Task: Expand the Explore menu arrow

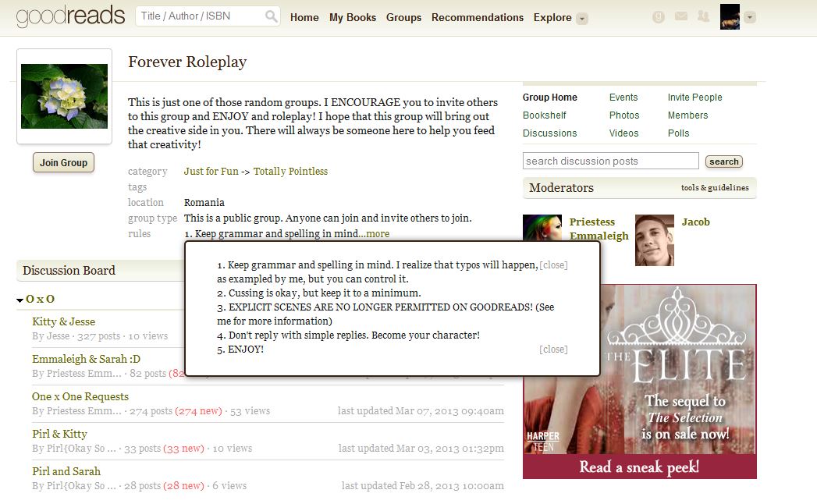Action: coord(583,19)
